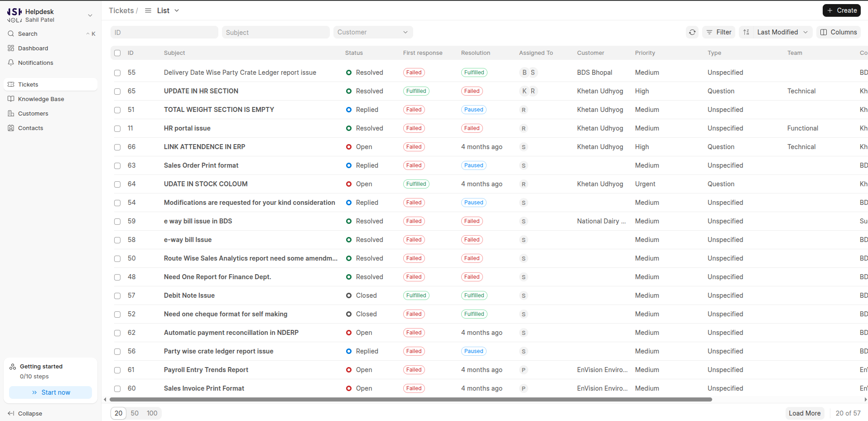Click the Tickets breadcrumb link
This screenshot has width=868, height=421.
(120, 10)
